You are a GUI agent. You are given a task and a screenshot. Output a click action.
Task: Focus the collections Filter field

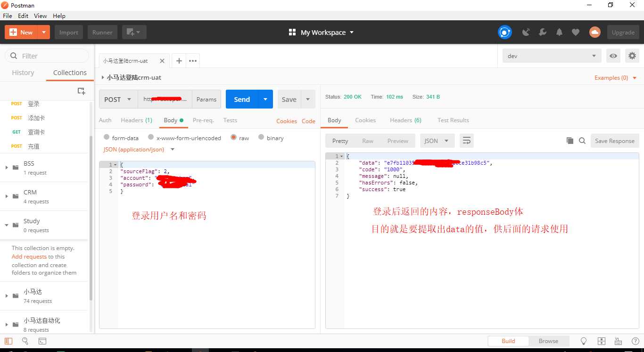[x=47, y=56]
